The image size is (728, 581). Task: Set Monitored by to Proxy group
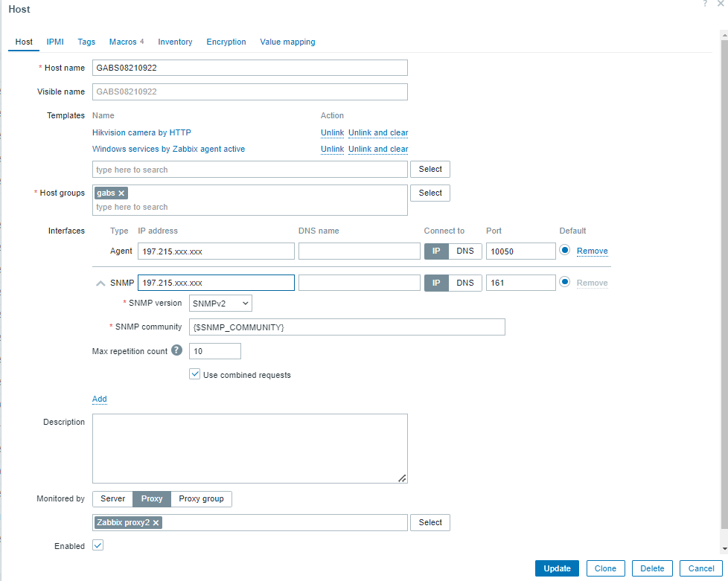(x=201, y=499)
